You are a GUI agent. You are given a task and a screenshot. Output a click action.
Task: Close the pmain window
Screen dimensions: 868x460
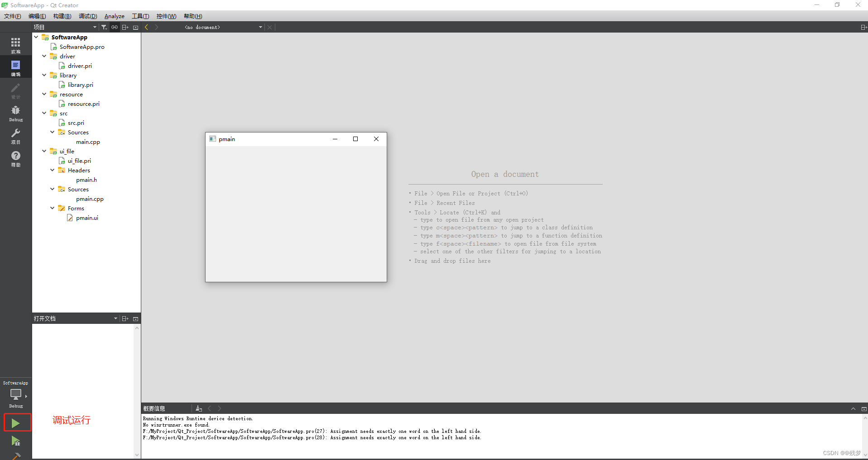376,139
